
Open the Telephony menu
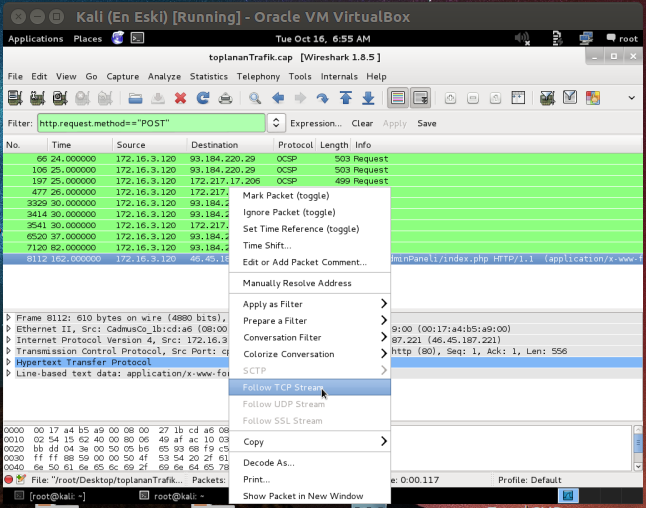click(258, 77)
